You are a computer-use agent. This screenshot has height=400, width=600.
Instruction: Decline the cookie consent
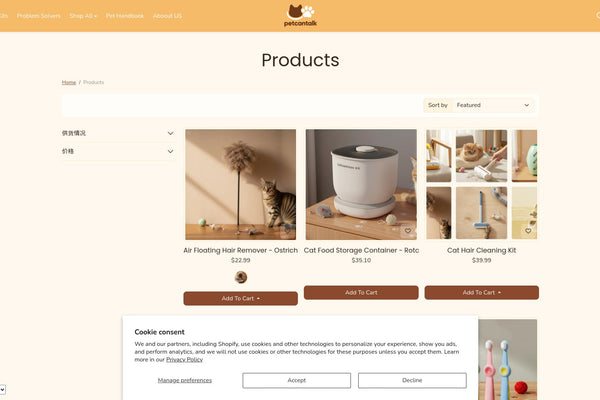click(412, 380)
